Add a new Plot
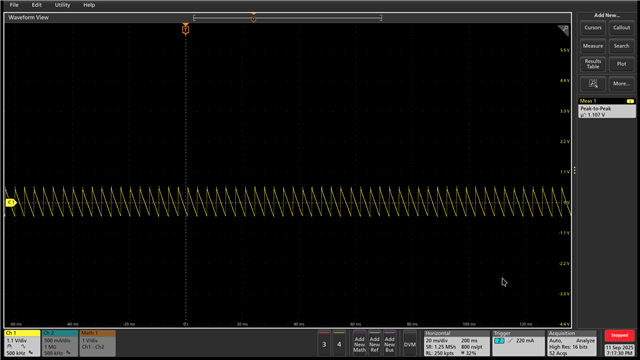Image resolution: width=640 pixels, height=360 pixels. pyautogui.click(x=621, y=64)
